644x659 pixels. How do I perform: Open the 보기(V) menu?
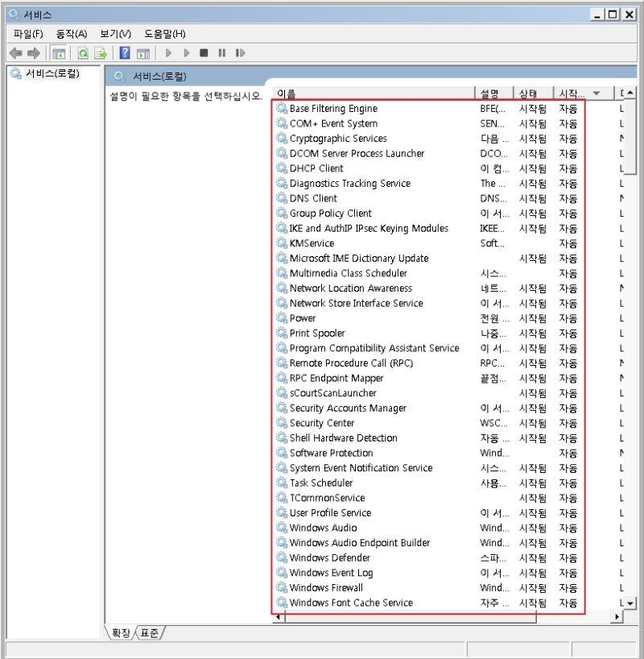pyautogui.click(x=116, y=34)
